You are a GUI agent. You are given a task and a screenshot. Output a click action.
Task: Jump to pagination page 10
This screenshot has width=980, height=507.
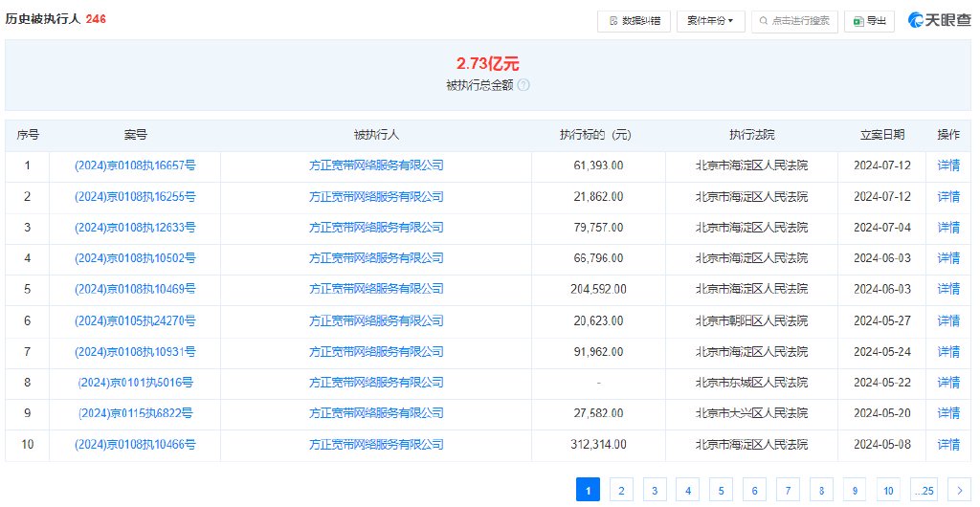pyautogui.click(x=888, y=490)
